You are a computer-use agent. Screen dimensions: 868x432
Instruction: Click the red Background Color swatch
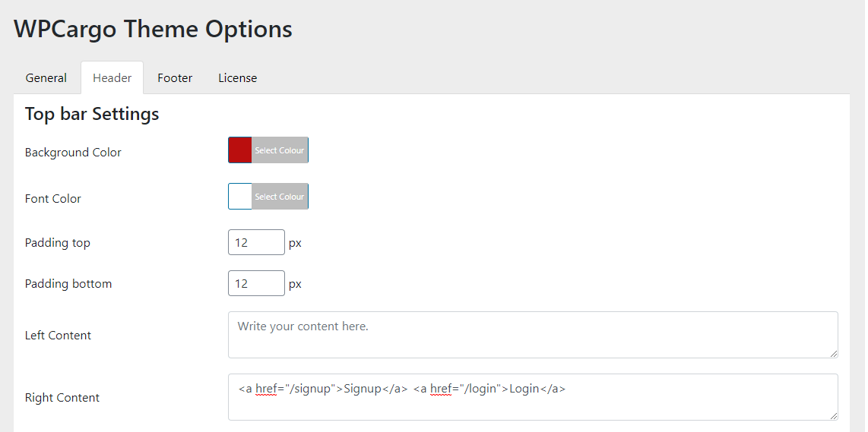tap(240, 150)
